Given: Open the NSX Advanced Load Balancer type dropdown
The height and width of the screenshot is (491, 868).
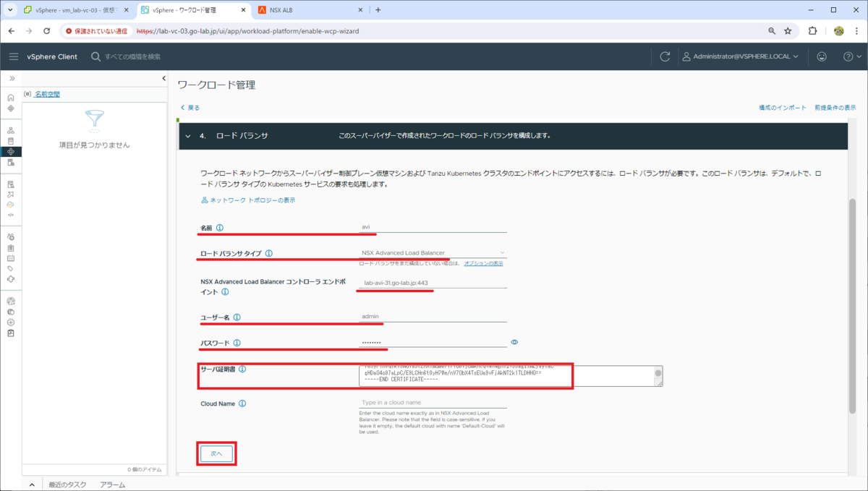Looking at the screenshot, I should (x=433, y=252).
